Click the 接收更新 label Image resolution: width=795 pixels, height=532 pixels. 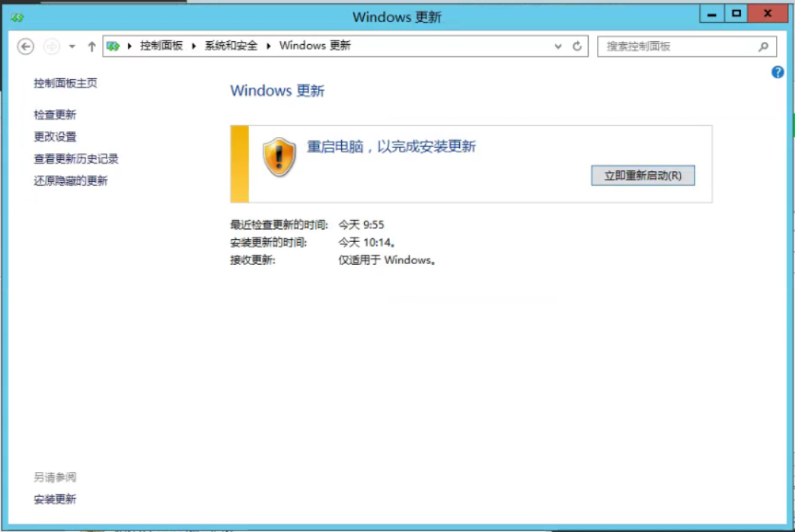coord(253,260)
